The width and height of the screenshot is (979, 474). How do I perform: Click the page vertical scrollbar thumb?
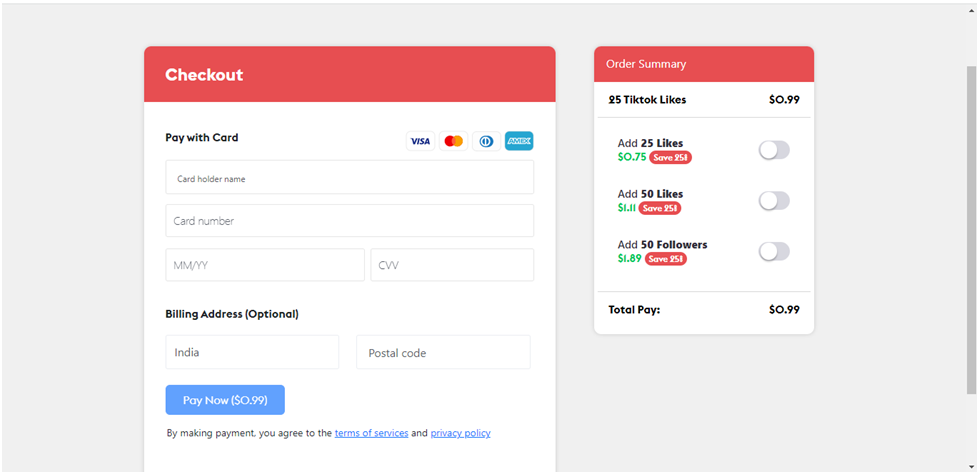click(972, 230)
